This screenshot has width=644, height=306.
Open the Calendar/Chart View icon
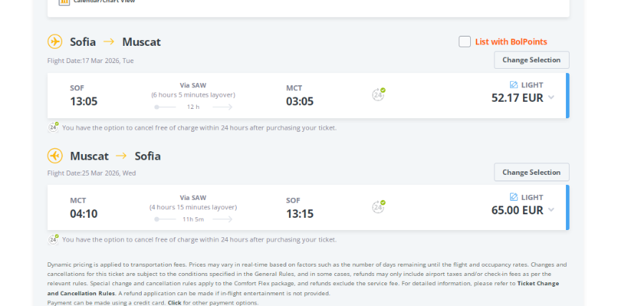(x=64, y=2)
